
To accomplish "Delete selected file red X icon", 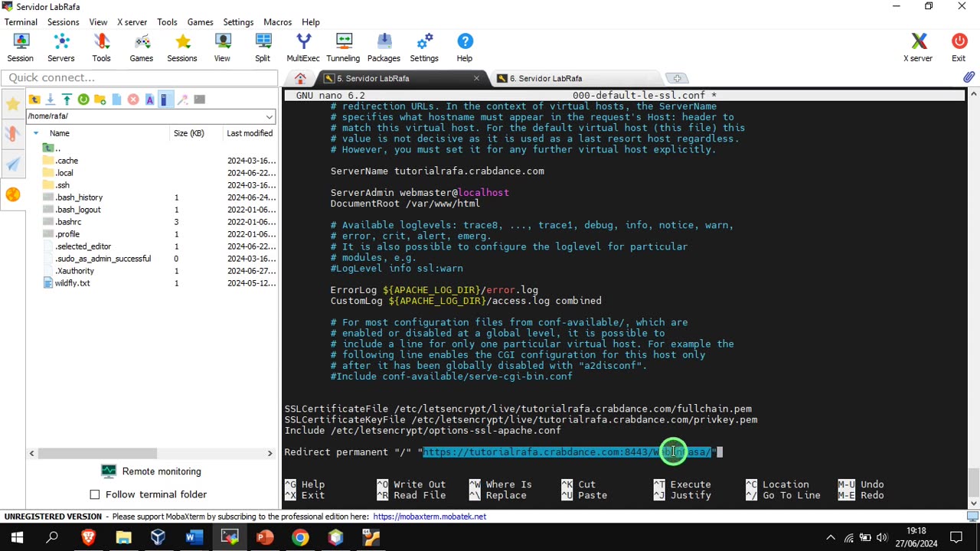I will (x=133, y=99).
